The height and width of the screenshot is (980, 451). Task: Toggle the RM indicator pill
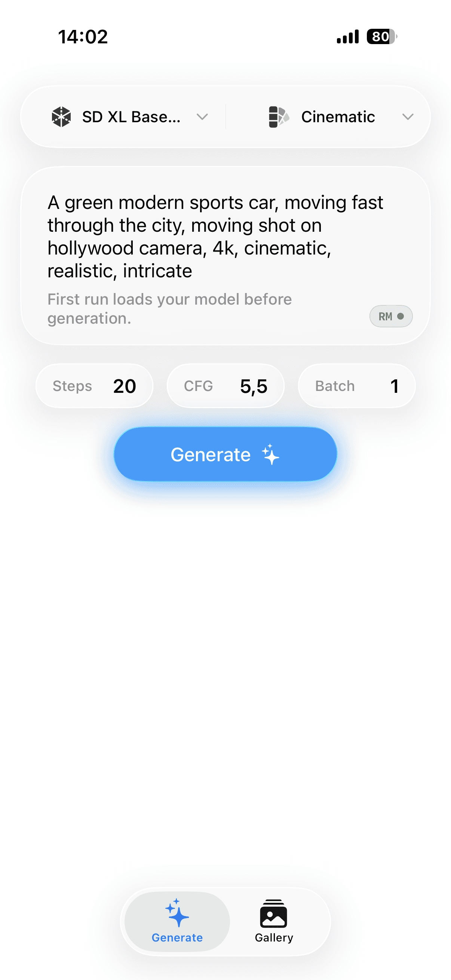click(x=391, y=316)
